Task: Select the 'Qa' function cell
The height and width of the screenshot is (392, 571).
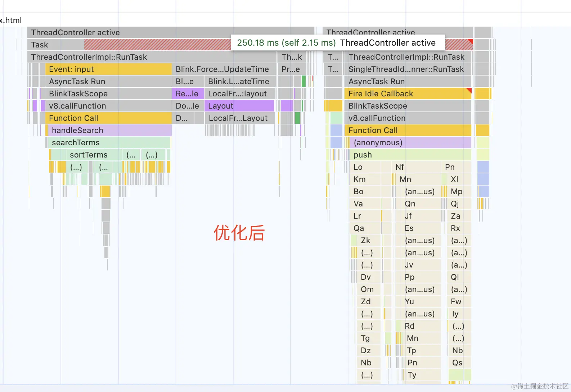Action: (365, 228)
